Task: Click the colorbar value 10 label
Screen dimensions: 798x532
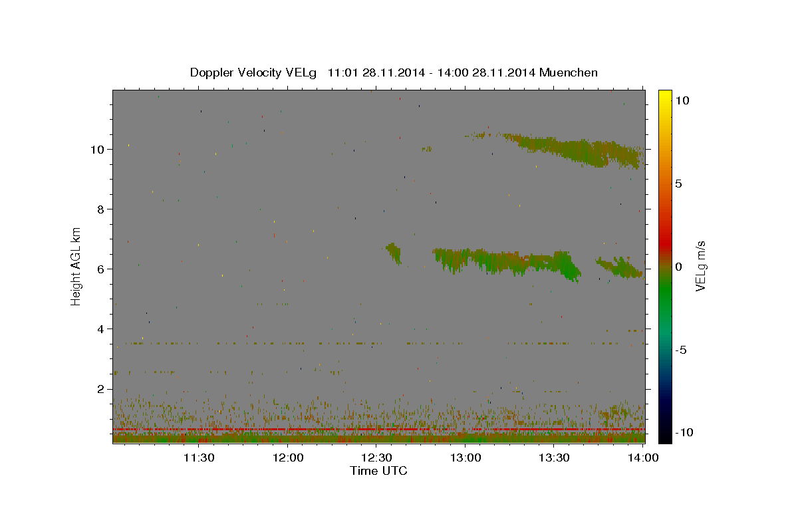Action: click(682, 100)
